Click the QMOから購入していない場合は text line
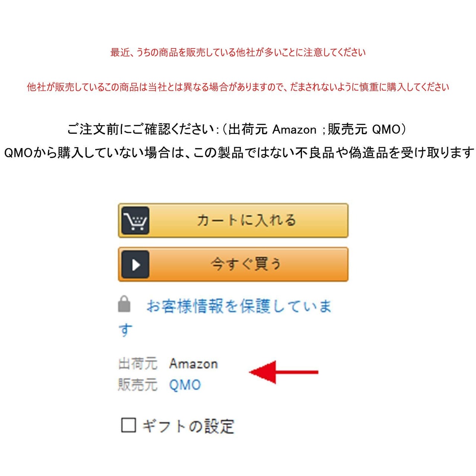Screen dimensions: 476x476 tap(238, 152)
